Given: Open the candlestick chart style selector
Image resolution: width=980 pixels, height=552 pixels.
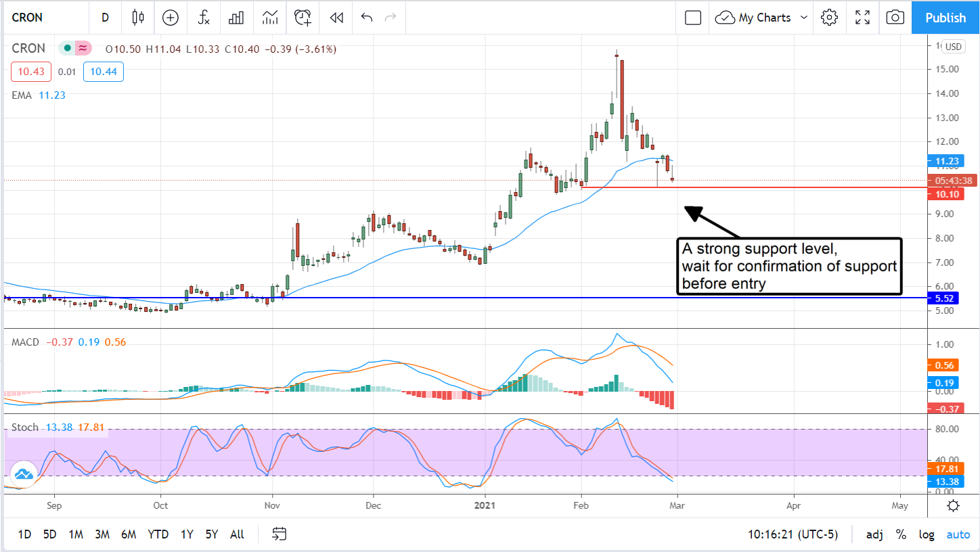Looking at the screenshot, I should (x=138, y=18).
